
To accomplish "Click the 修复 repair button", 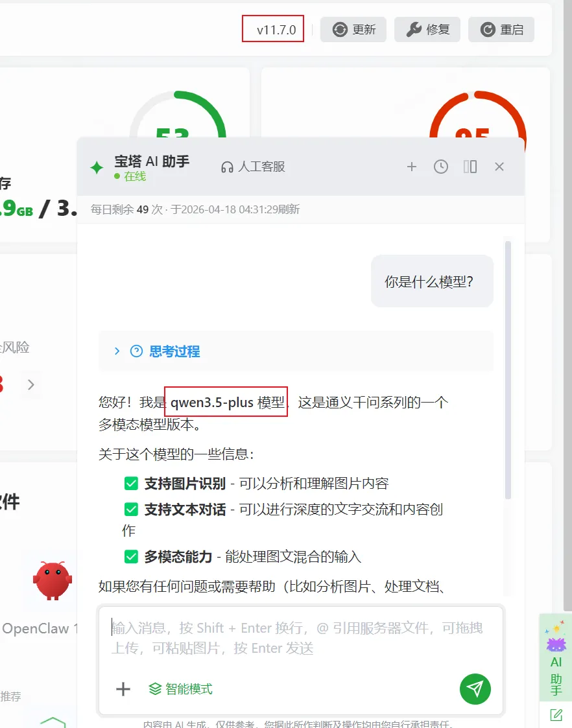I will click(427, 30).
